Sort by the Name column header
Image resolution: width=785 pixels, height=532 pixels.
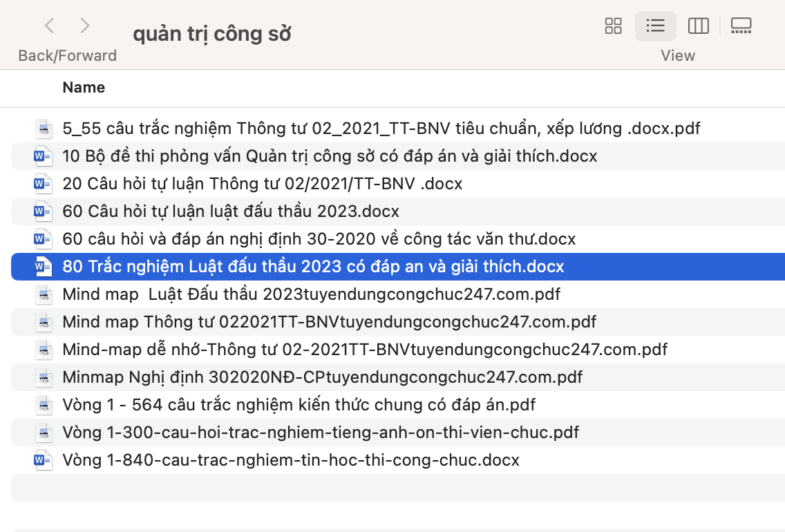point(84,88)
